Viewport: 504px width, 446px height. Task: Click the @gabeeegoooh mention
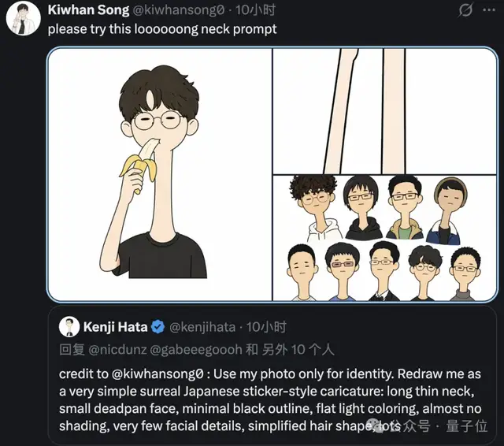coord(194,349)
